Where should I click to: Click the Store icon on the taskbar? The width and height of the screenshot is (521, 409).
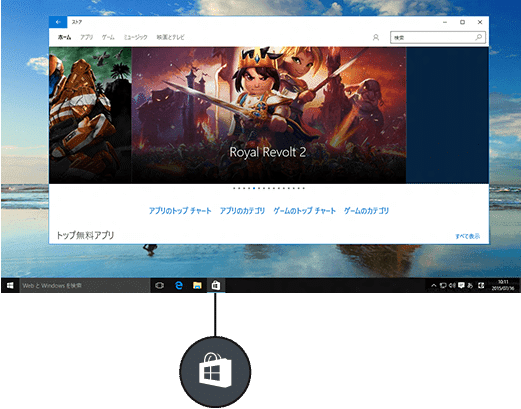click(x=216, y=285)
